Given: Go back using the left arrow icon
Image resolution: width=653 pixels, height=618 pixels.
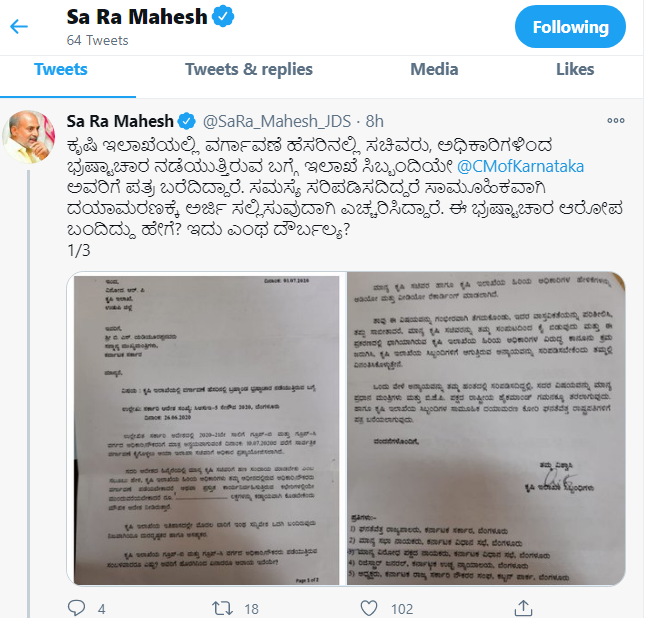Looking at the screenshot, I should (x=19, y=26).
